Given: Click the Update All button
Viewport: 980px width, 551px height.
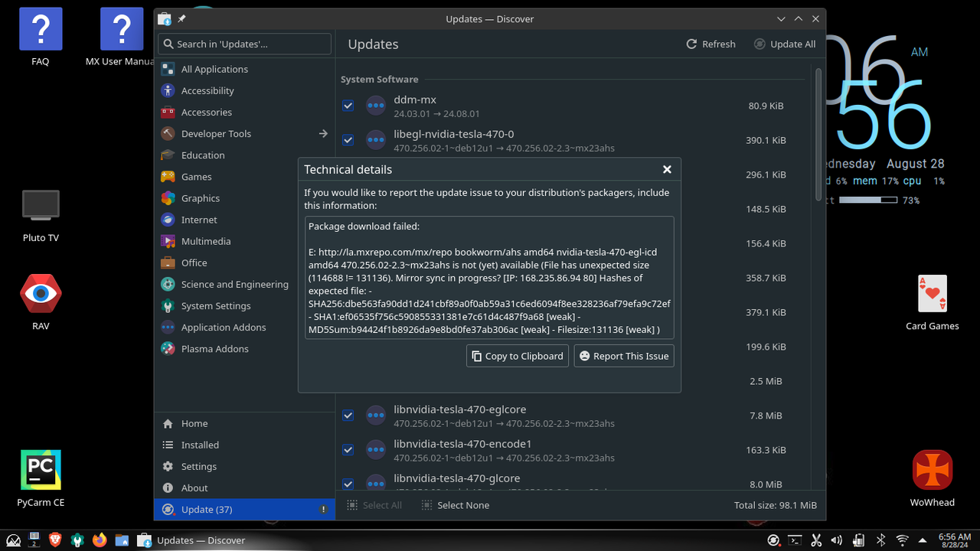Looking at the screenshot, I should click(784, 44).
